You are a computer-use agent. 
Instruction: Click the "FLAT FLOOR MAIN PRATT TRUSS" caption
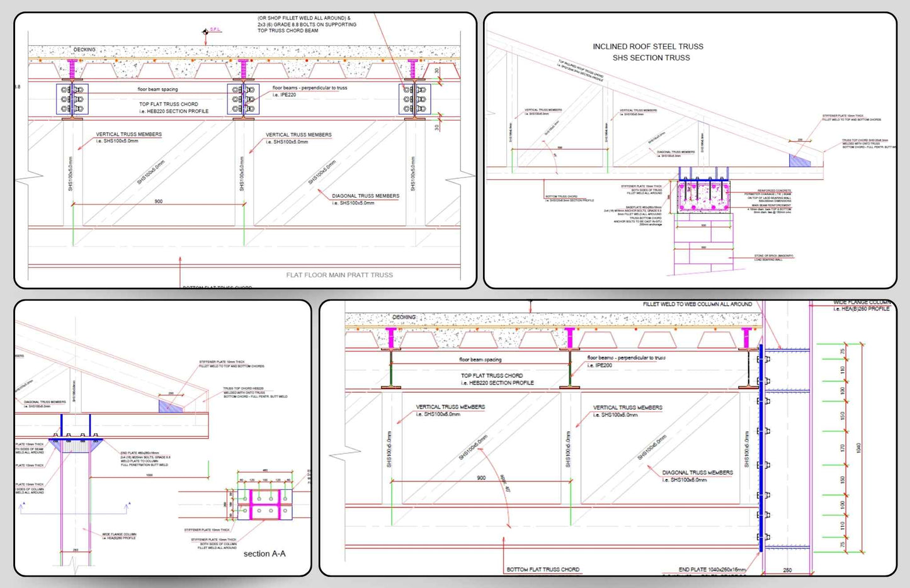tap(339, 275)
